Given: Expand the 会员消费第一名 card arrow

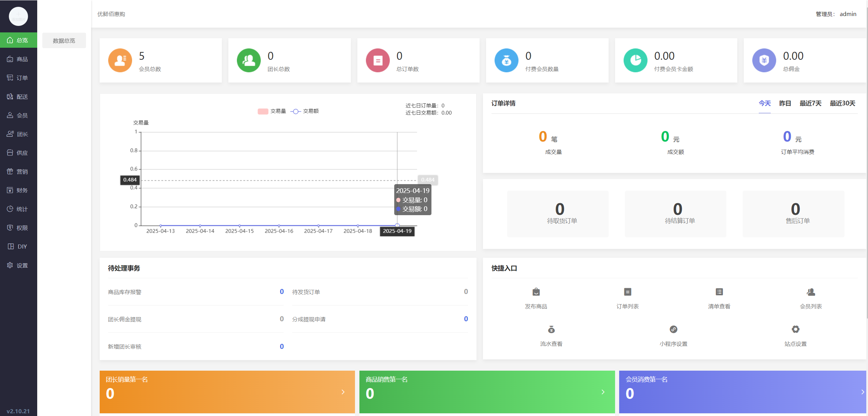Looking at the screenshot, I should pos(862,392).
